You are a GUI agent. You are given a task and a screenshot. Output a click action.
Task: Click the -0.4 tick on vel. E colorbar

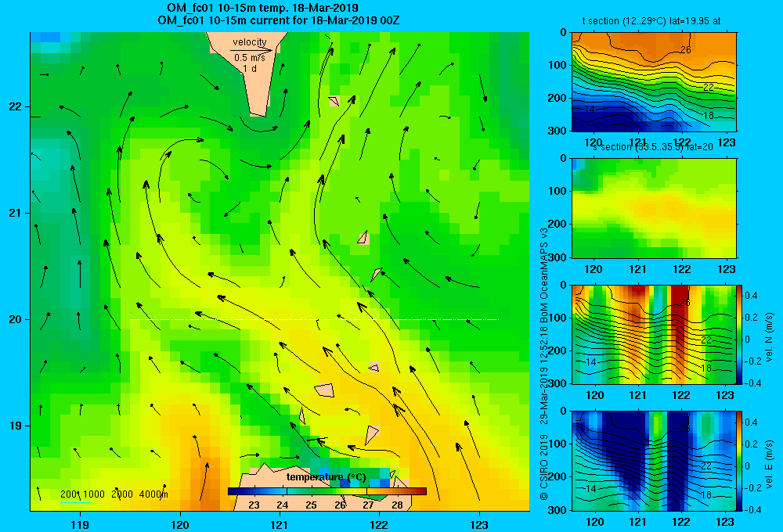752,509
